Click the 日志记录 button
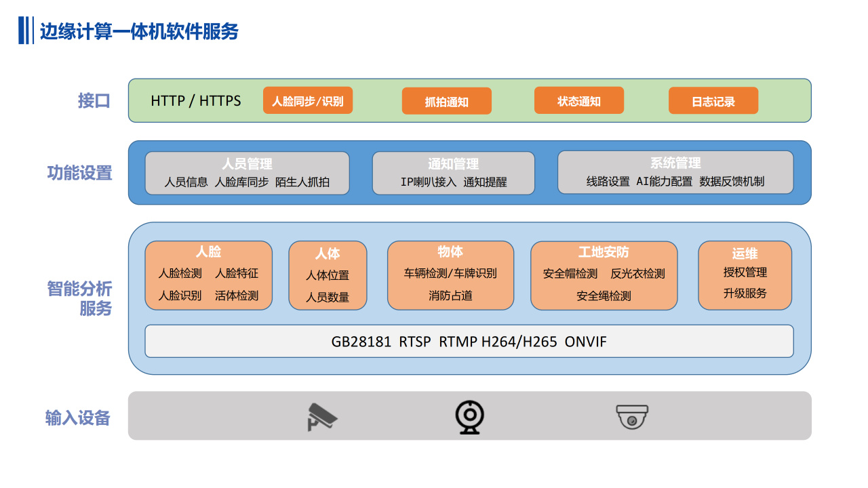Screen dimensions: 868x488 coord(713,102)
